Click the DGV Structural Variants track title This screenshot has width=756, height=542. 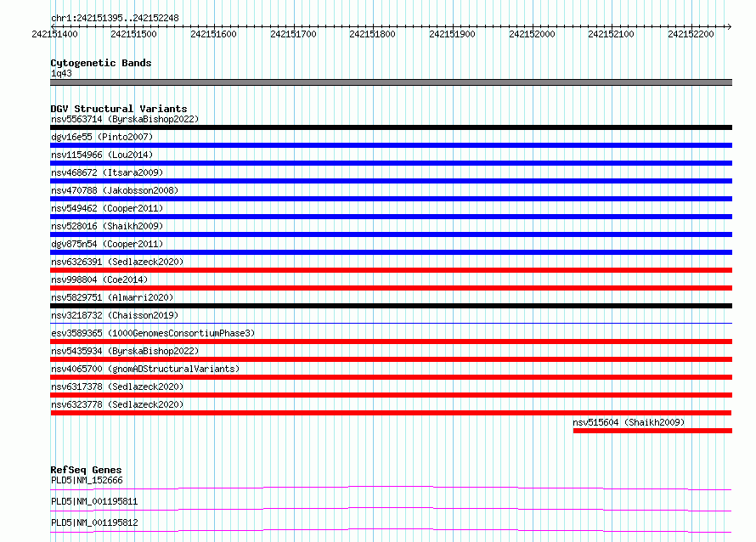point(119,109)
